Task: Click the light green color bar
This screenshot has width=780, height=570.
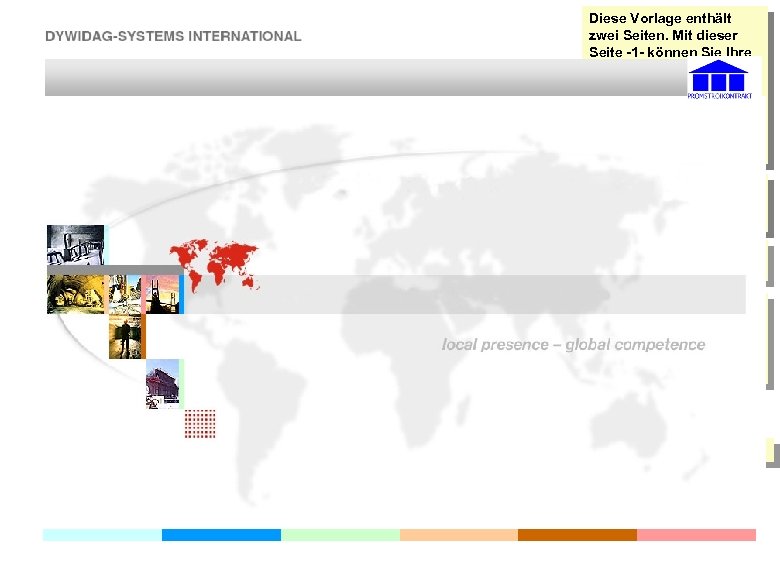Action: click(x=340, y=535)
